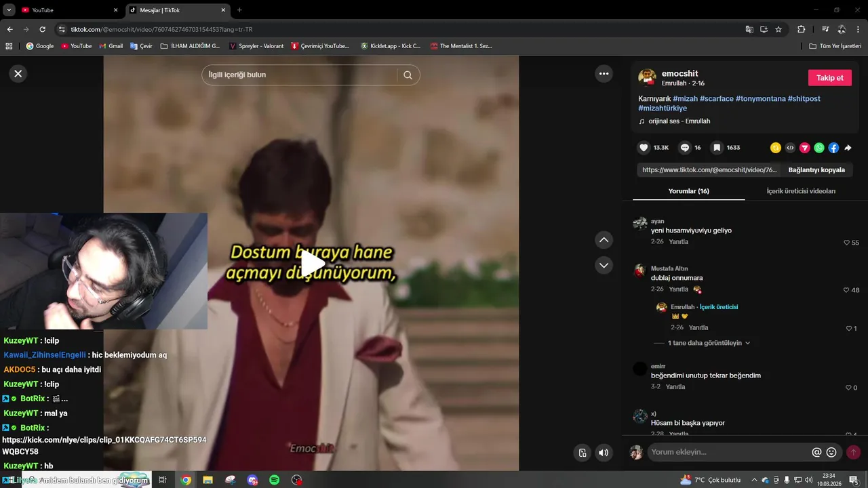868x488 pixels.
Task: Open the #shitpost hashtag
Action: [x=804, y=99]
